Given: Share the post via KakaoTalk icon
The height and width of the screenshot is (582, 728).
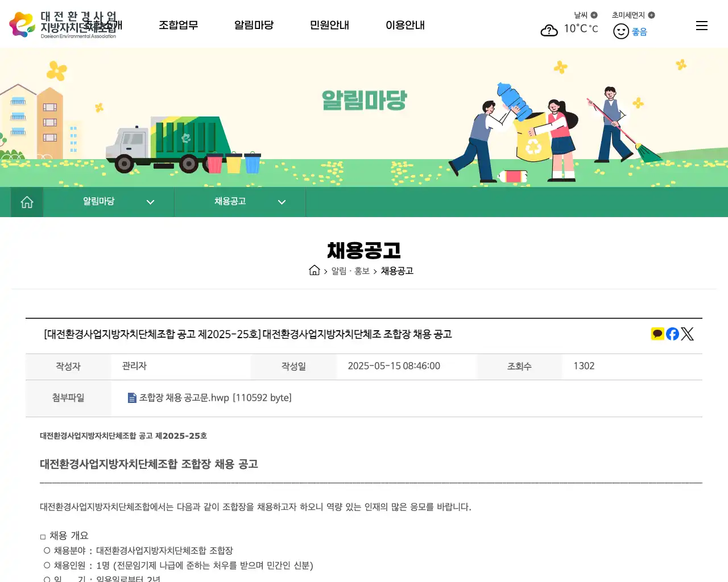Looking at the screenshot, I should (x=657, y=334).
